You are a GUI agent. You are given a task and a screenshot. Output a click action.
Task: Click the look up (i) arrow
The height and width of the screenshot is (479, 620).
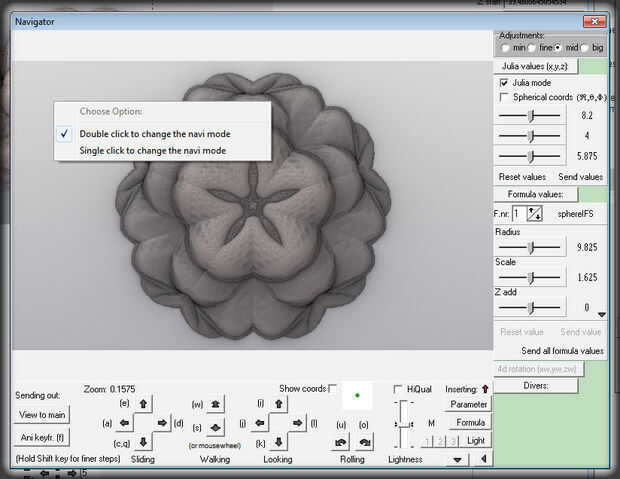pyautogui.click(x=279, y=404)
